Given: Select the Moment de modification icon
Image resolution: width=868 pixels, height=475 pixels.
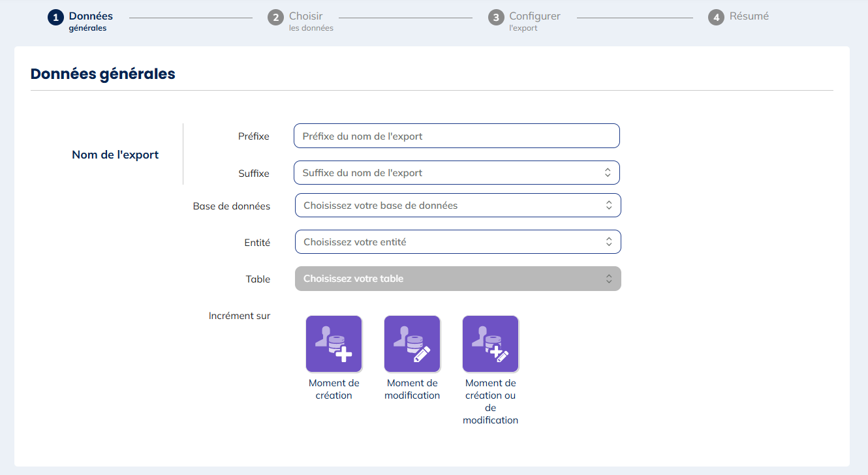Looking at the screenshot, I should click(412, 344).
